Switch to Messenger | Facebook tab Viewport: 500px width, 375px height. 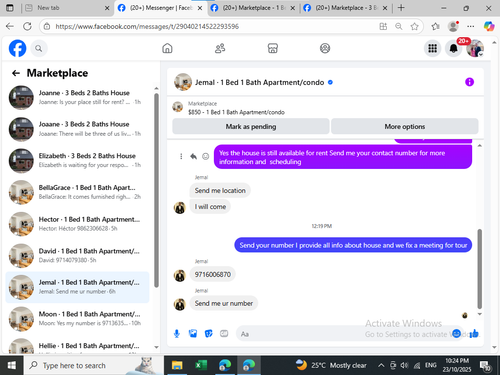pos(160,8)
